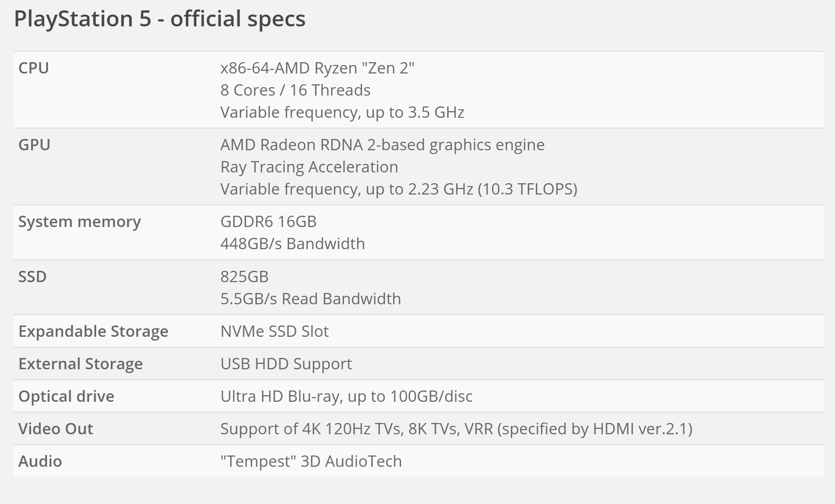Click the Audio row label
Screen dimensions: 835x504
tap(40, 462)
